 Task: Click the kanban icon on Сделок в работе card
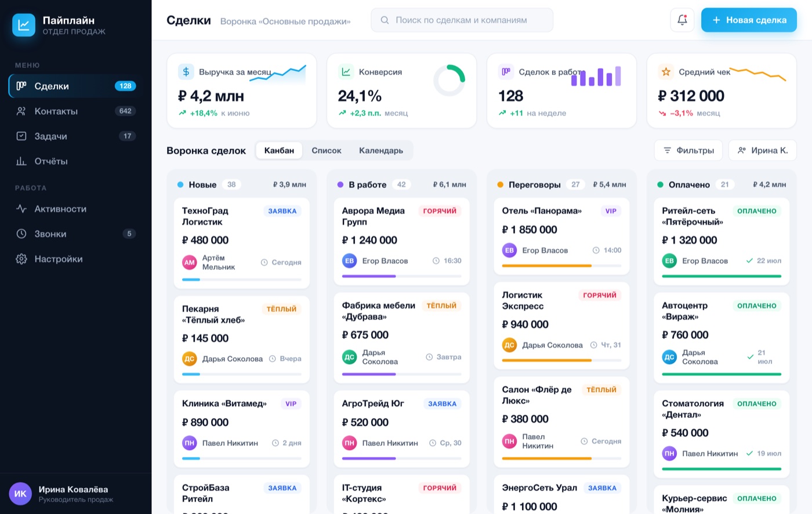click(x=506, y=72)
